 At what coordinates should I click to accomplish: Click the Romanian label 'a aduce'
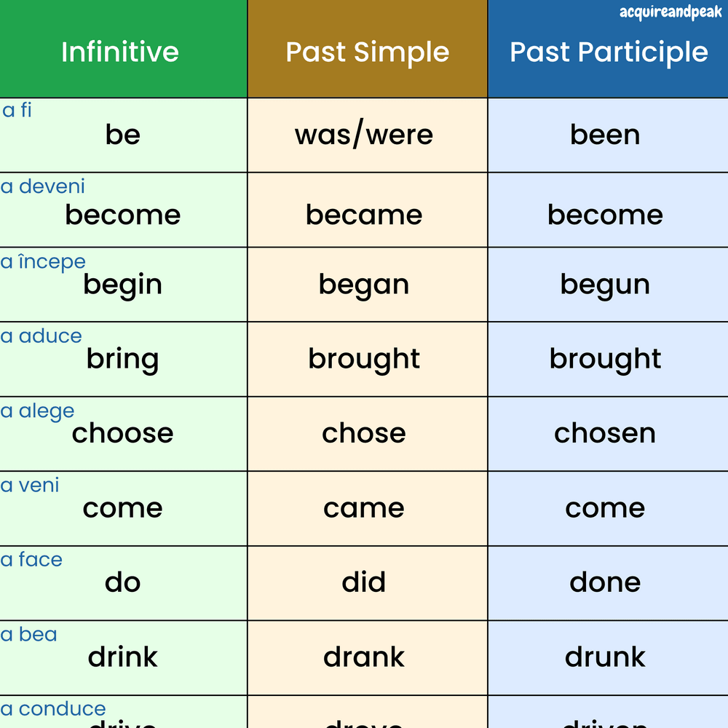(41, 336)
